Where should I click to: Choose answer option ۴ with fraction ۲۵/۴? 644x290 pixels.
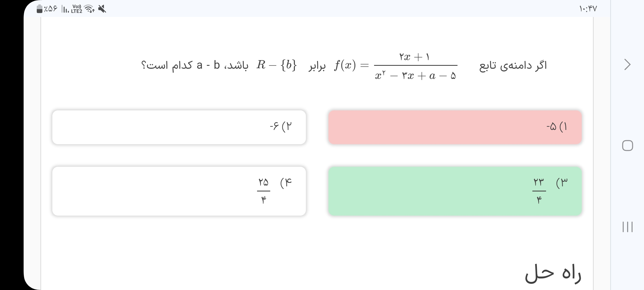click(179, 191)
